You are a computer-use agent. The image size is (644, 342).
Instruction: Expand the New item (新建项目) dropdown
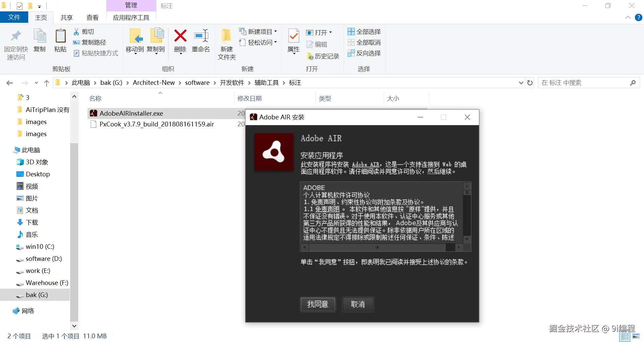(x=258, y=32)
